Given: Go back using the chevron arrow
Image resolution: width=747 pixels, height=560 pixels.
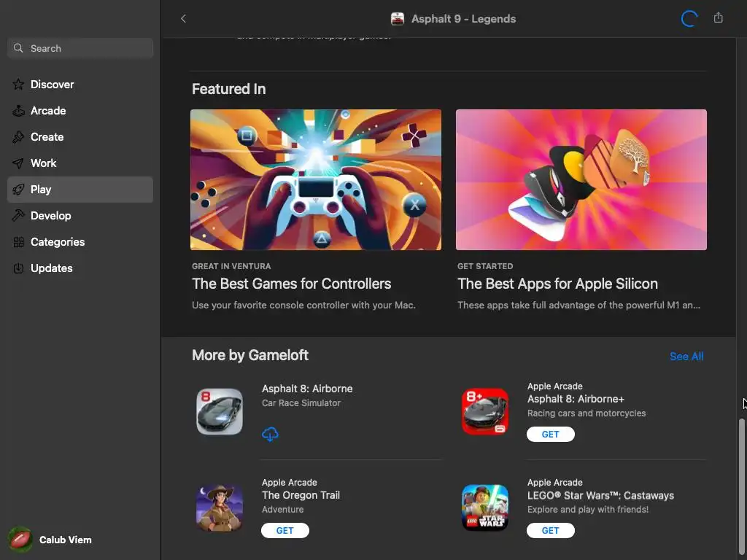Looking at the screenshot, I should [x=183, y=18].
